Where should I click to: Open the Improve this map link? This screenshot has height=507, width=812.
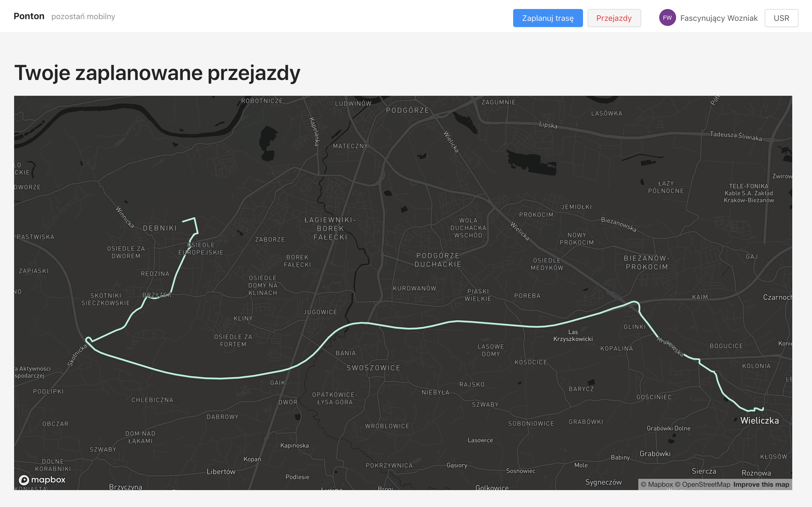coord(761,484)
